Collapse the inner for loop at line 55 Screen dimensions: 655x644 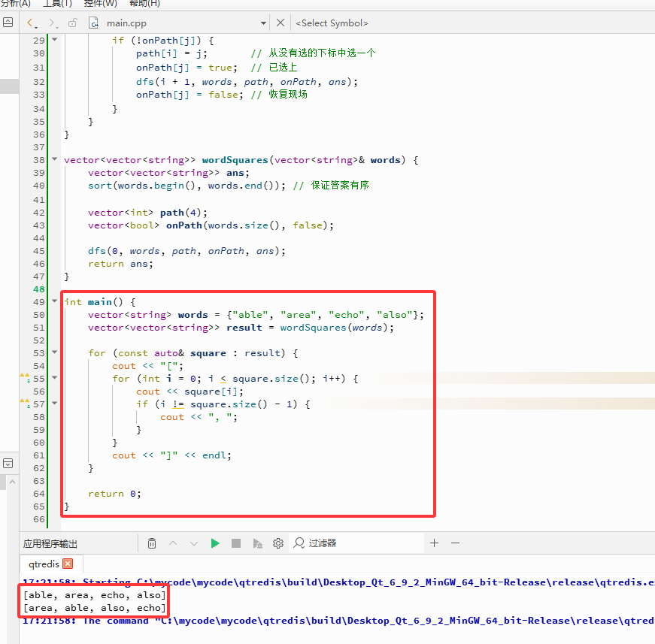(54, 378)
